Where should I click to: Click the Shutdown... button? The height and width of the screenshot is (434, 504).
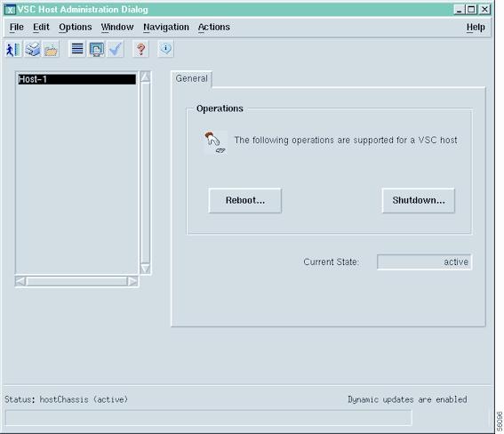point(419,201)
